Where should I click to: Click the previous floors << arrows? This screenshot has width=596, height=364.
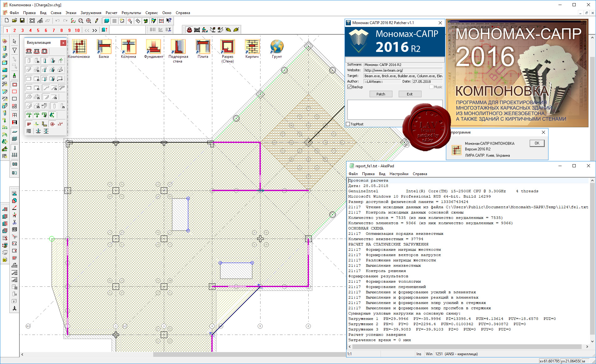87,30
